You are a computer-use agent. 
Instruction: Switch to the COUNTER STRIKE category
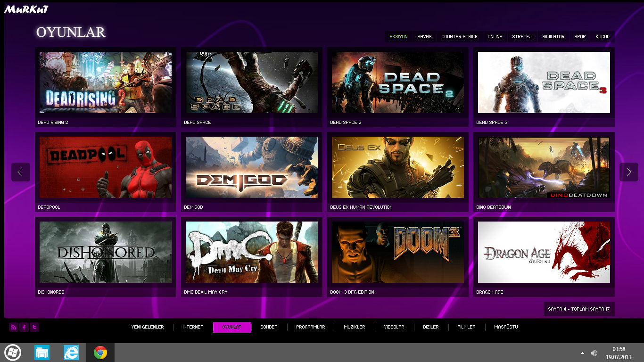[x=460, y=37]
